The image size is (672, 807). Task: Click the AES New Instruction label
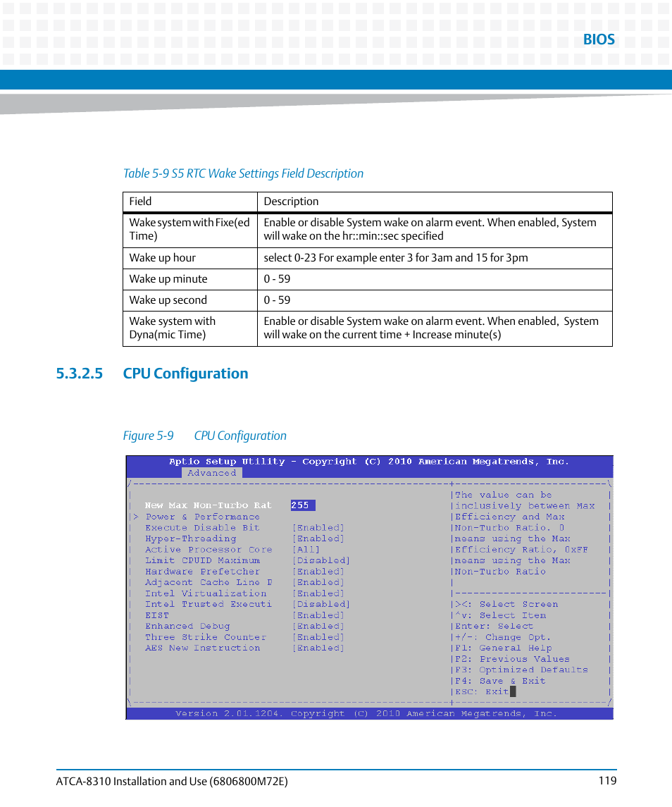[202, 648]
